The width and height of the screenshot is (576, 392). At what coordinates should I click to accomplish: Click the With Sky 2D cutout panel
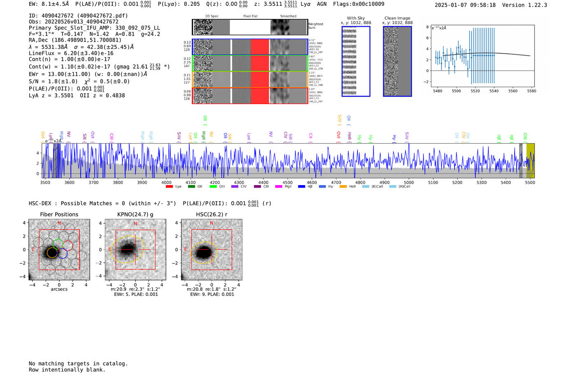pos(356,61)
